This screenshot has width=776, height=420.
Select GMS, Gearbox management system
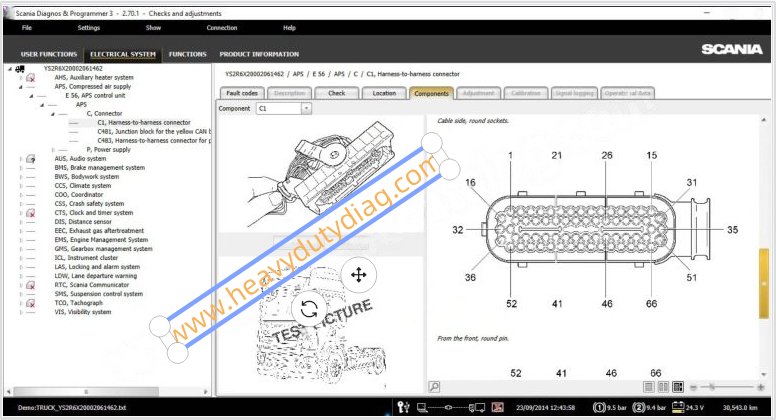pyautogui.click(x=103, y=249)
